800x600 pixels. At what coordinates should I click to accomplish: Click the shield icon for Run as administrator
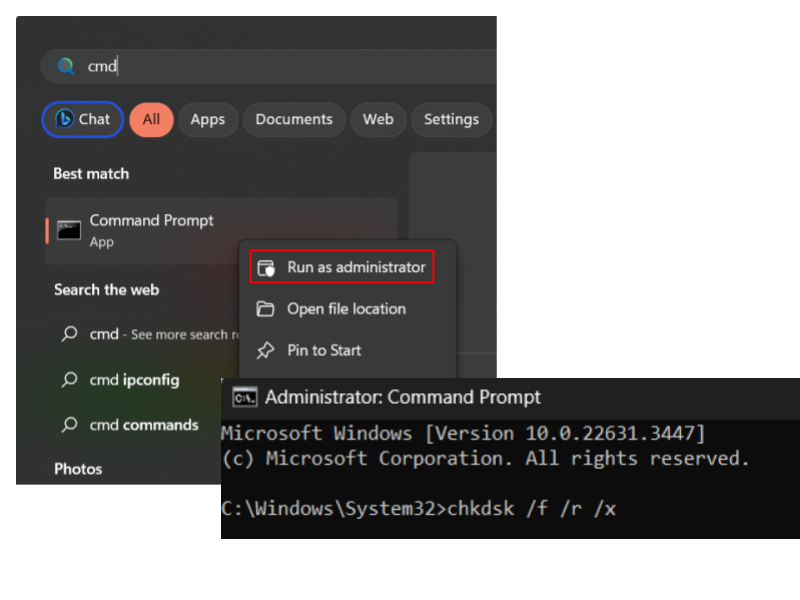(x=266, y=267)
